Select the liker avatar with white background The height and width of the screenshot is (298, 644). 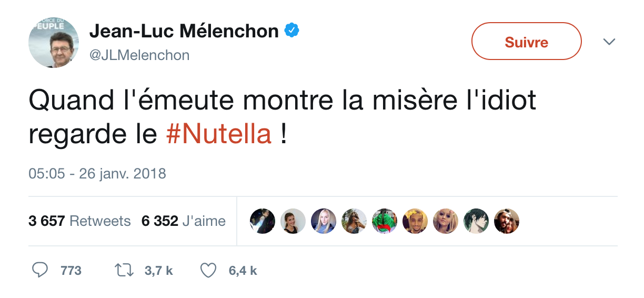pyautogui.click(x=293, y=221)
